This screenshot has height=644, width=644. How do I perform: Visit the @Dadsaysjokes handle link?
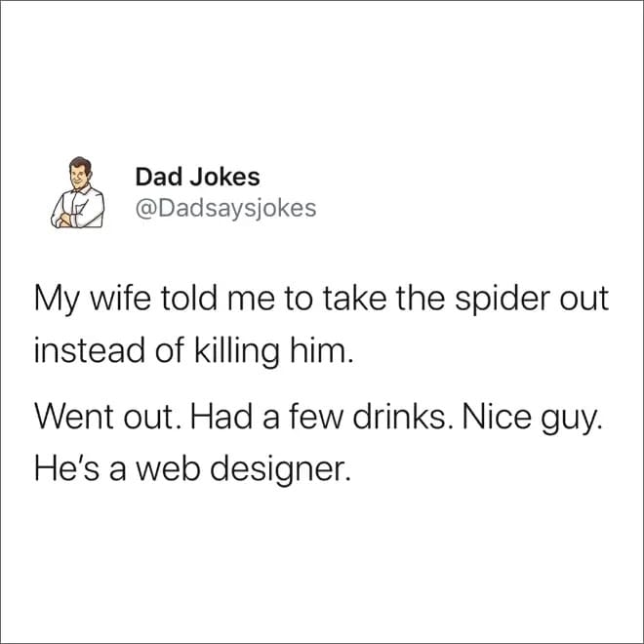click(225, 209)
